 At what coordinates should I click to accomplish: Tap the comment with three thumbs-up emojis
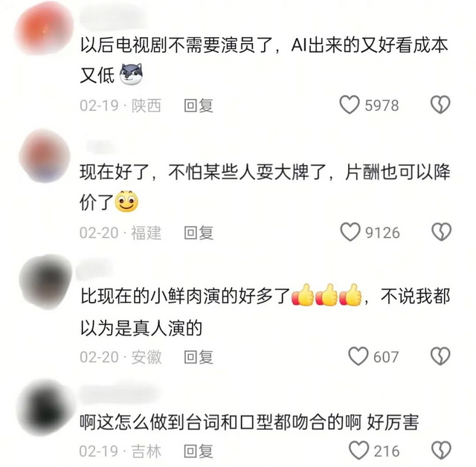coord(265,312)
